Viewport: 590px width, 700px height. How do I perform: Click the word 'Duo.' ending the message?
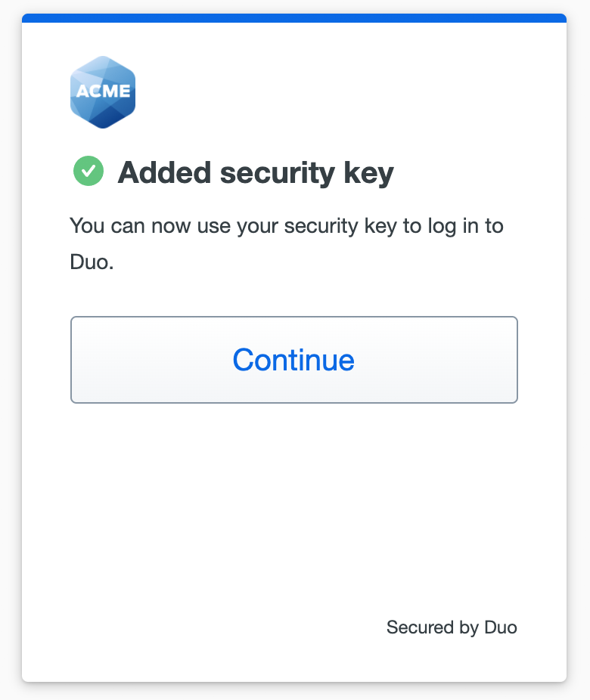tap(92, 265)
